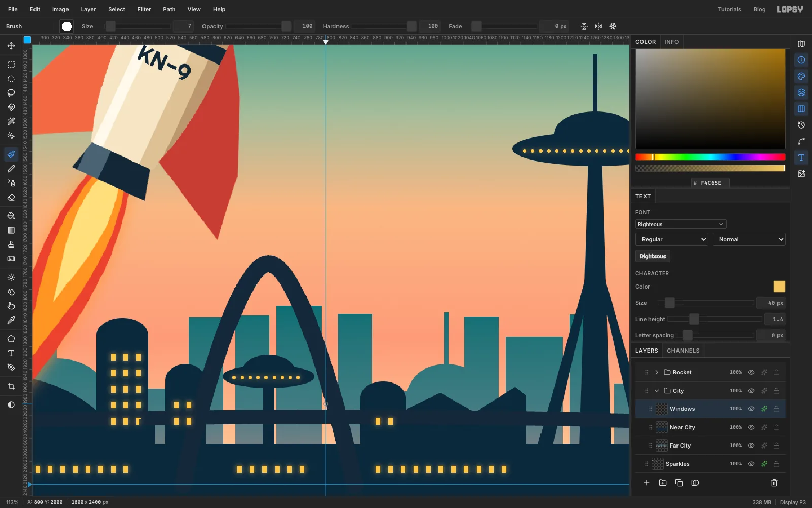Select the Move tool

11,46
